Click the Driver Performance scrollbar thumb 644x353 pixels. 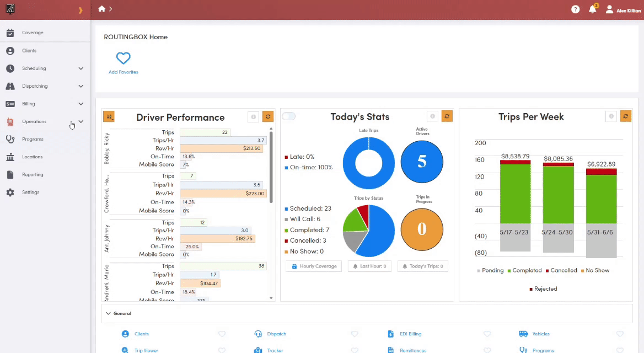coord(271,167)
